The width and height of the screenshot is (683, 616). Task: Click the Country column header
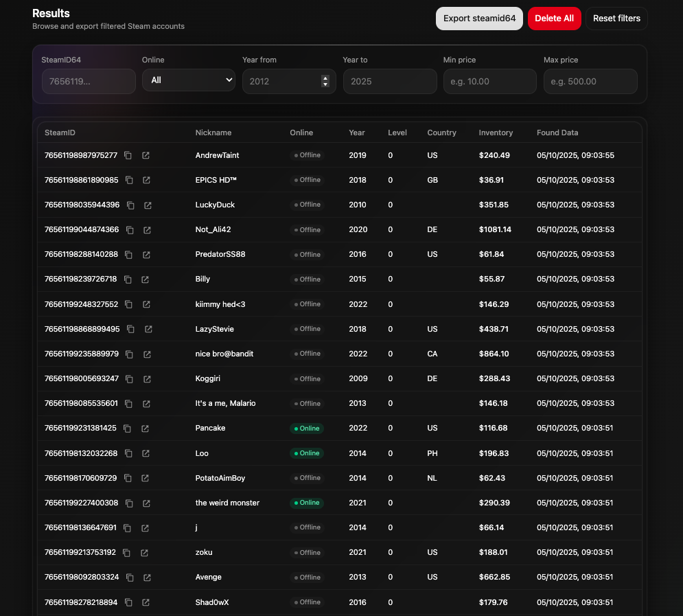click(441, 133)
